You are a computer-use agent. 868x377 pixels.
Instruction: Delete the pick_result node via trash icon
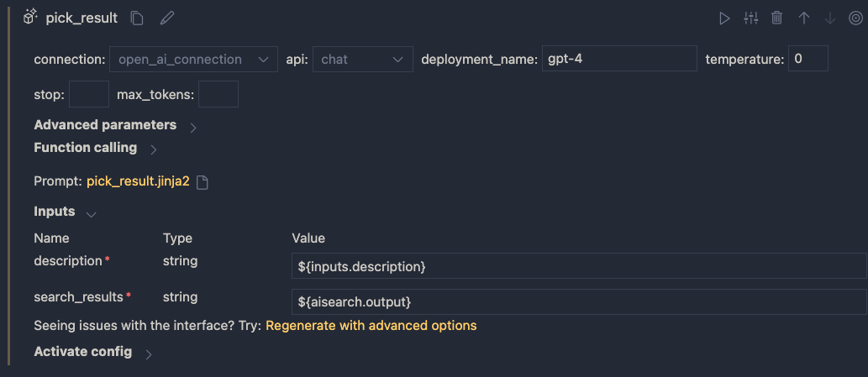777,18
